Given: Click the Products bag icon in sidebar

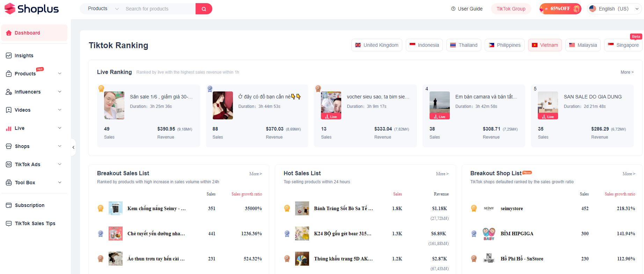Looking at the screenshot, I should coord(9,74).
